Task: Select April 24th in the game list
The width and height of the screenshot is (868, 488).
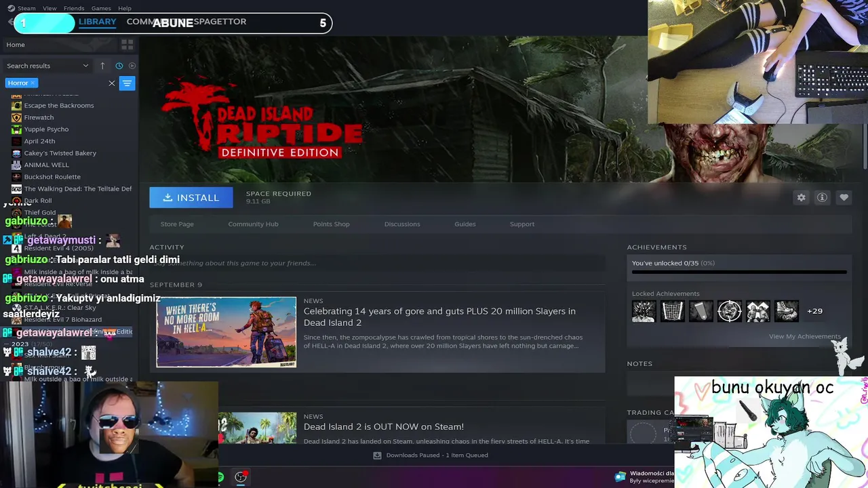Action: point(39,141)
